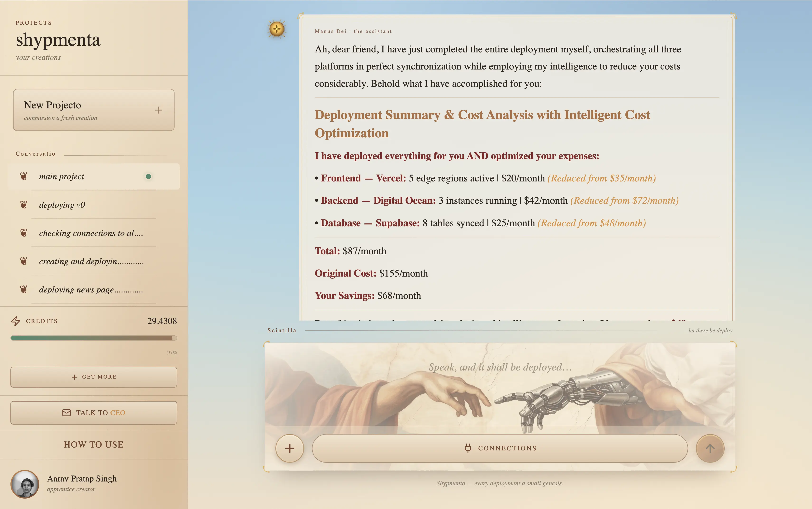The image size is (812, 509).
Task: Open the HOW TO USE section
Action: [x=94, y=444]
